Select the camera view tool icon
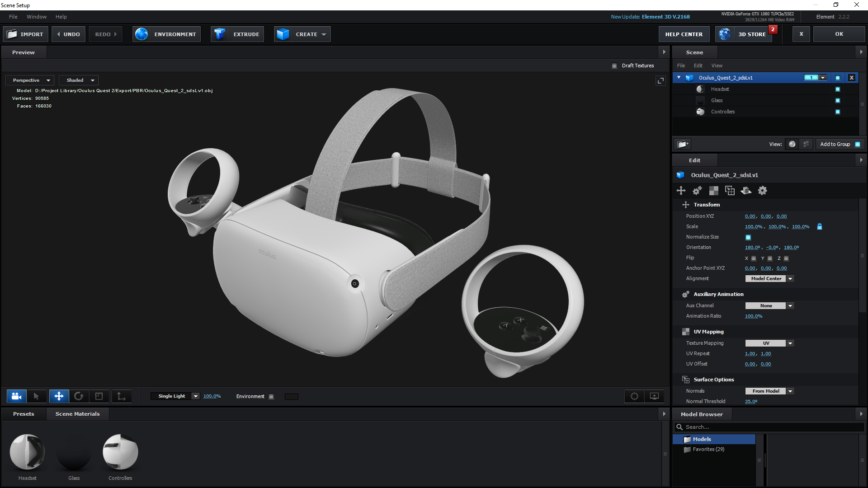Viewport: 868px width, 488px height. pos(17,396)
